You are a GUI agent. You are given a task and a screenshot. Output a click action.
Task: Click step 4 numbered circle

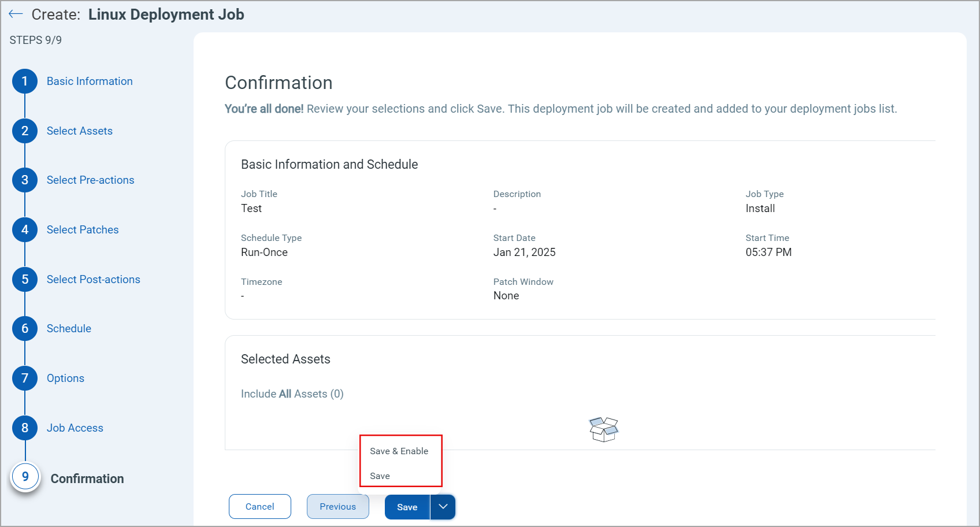[25, 230]
